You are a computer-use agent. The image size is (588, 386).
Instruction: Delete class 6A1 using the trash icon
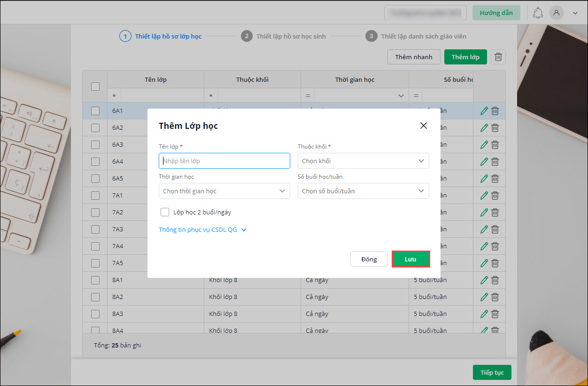[x=495, y=111]
